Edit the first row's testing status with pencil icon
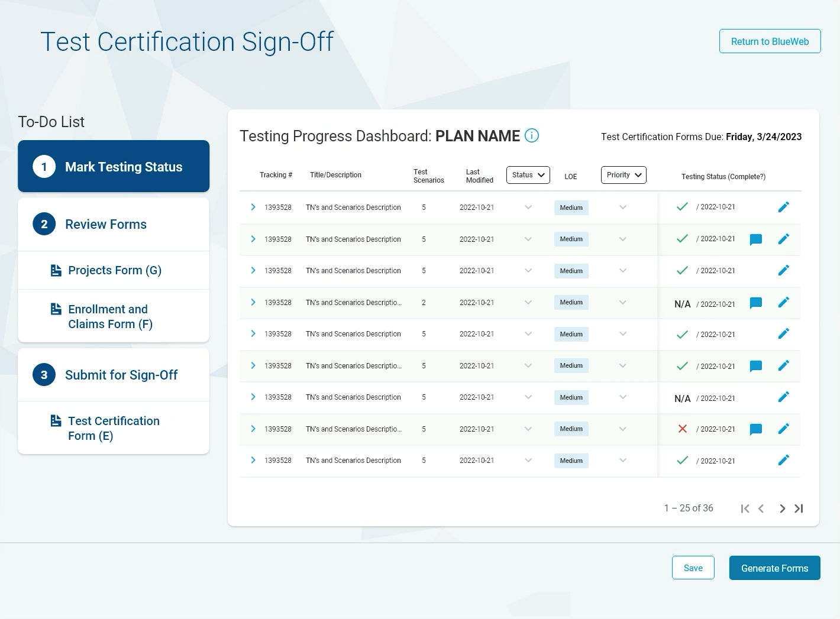 (x=784, y=206)
